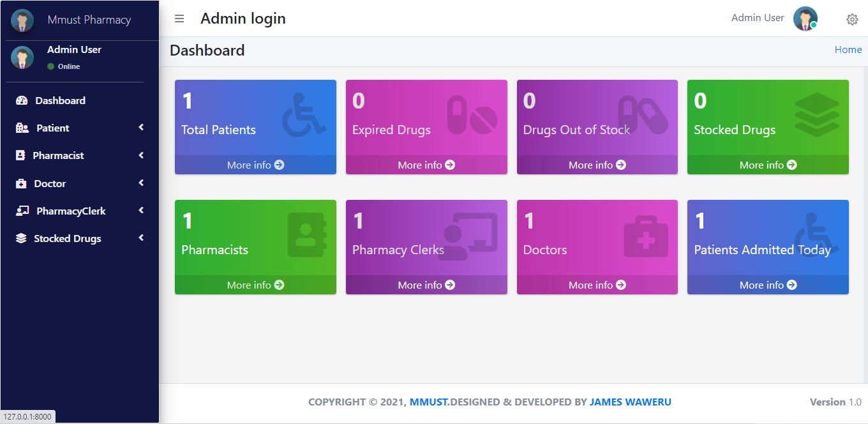Click the Home breadcrumb link
Image resolution: width=868 pixels, height=424 pixels.
pyautogui.click(x=848, y=49)
